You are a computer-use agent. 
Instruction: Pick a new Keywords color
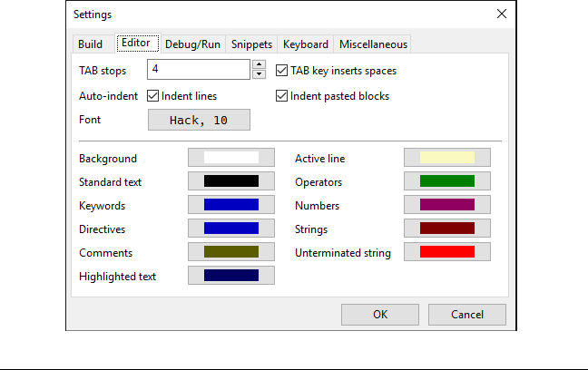tap(230, 205)
